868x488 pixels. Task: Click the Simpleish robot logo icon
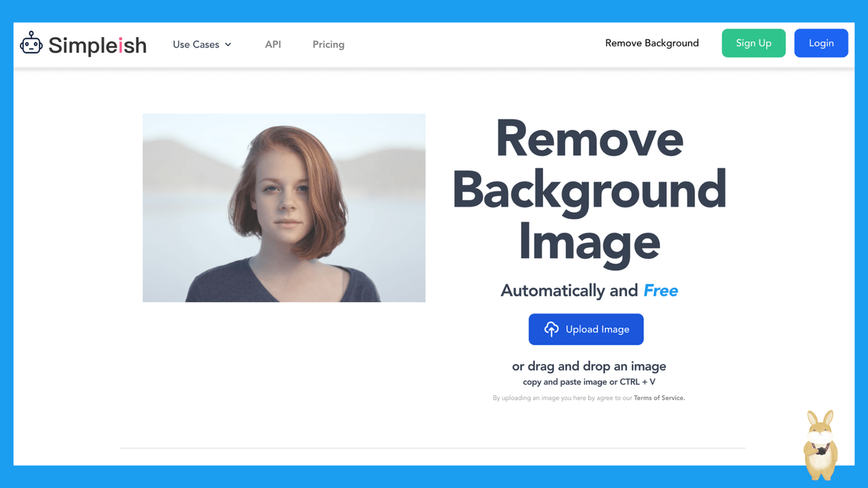tap(31, 43)
